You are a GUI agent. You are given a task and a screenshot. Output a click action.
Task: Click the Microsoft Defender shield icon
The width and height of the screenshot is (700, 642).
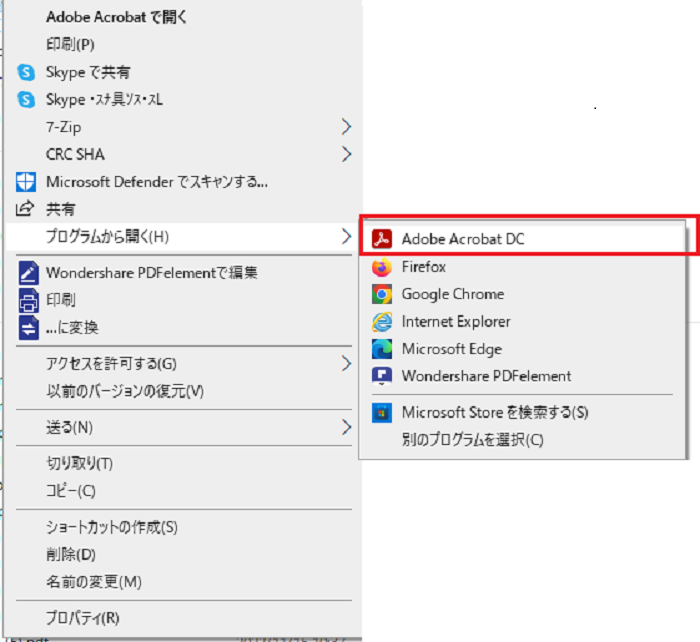25,182
